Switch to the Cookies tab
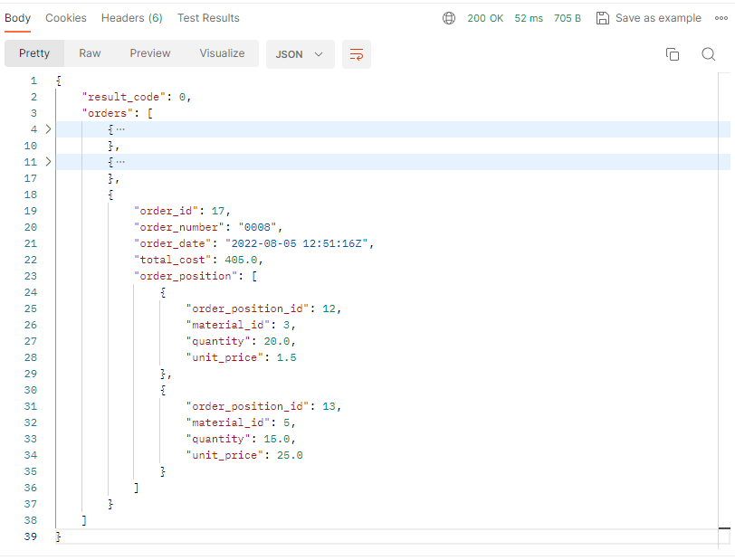Viewport: 735px width, 560px height. pyautogui.click(x=66, y=18)
